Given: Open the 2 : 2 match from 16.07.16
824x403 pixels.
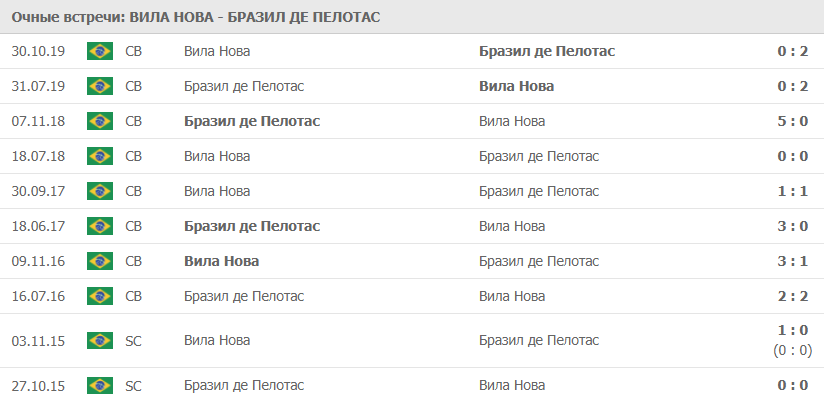Looking at the screenshot, I should [x=792, y=296].
